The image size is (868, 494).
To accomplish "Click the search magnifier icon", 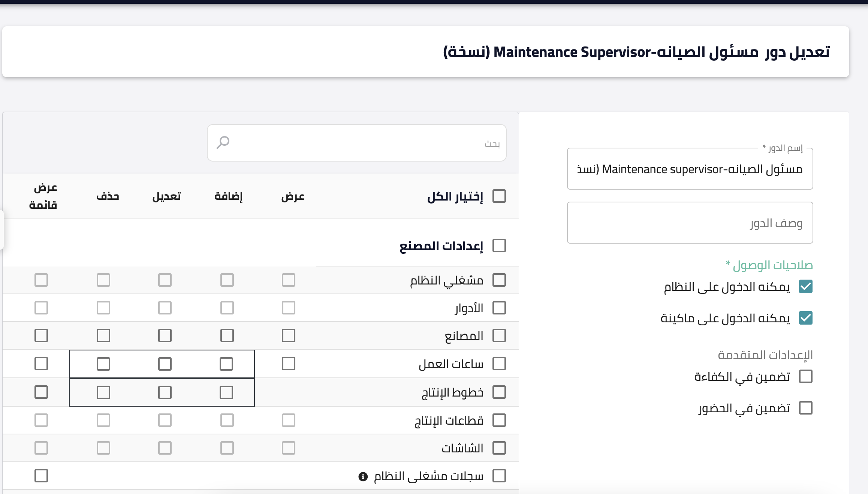I will tap(223, 142).
